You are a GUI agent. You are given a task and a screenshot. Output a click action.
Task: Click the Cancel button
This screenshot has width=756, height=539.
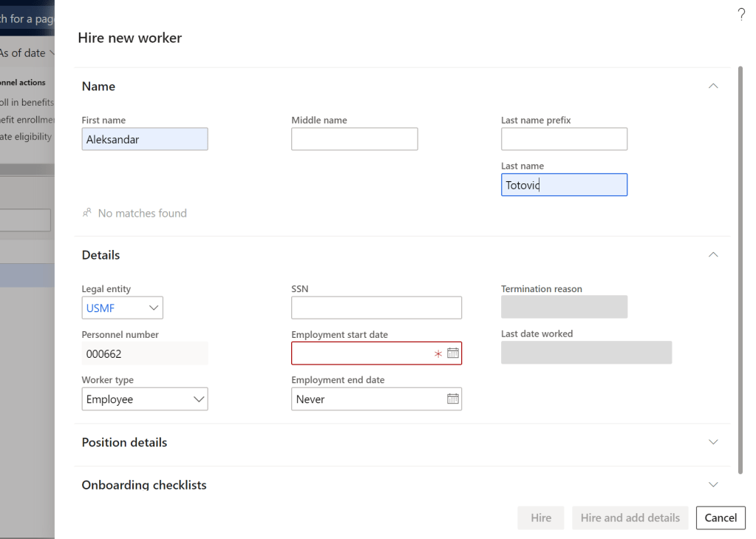(720, 518)
